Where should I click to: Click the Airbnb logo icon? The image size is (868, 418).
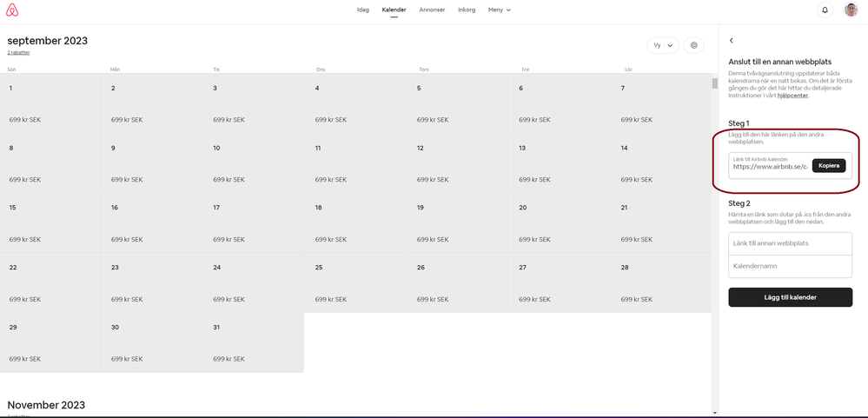point(12,10)
